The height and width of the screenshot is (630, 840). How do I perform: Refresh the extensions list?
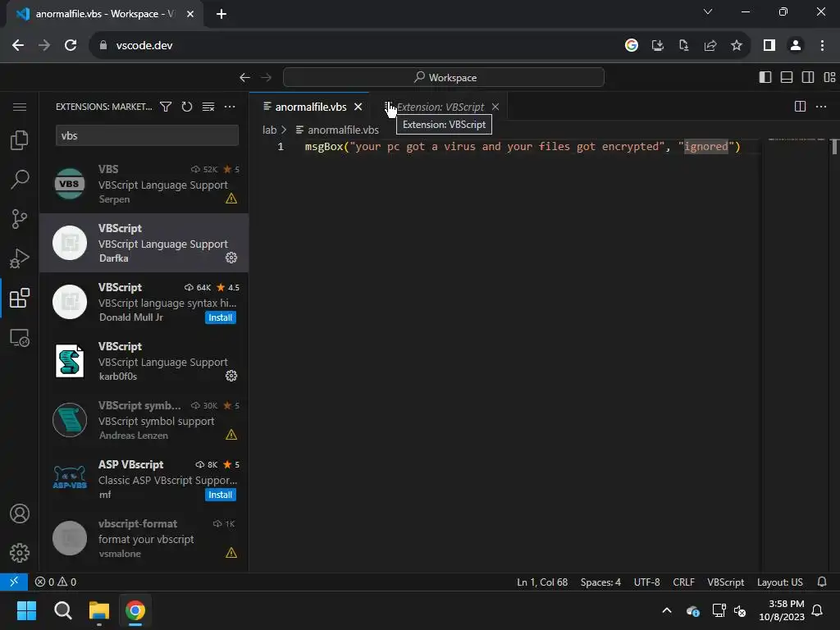[186, 107]
